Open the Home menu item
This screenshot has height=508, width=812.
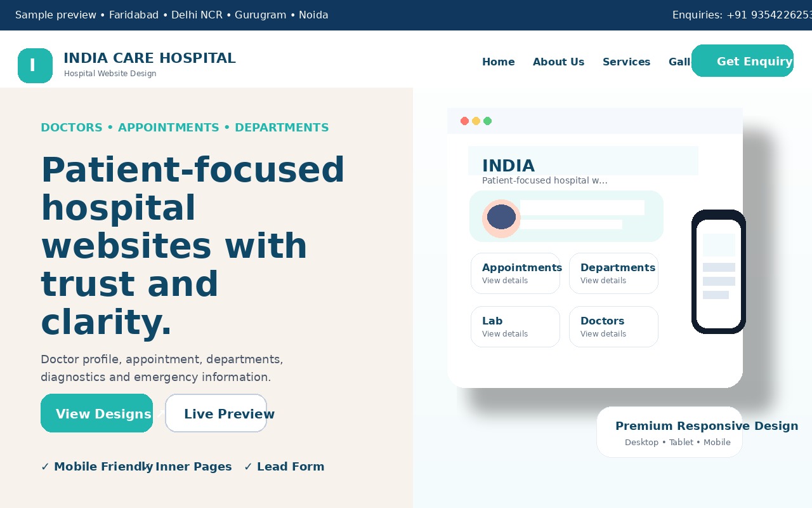point(499,62)
